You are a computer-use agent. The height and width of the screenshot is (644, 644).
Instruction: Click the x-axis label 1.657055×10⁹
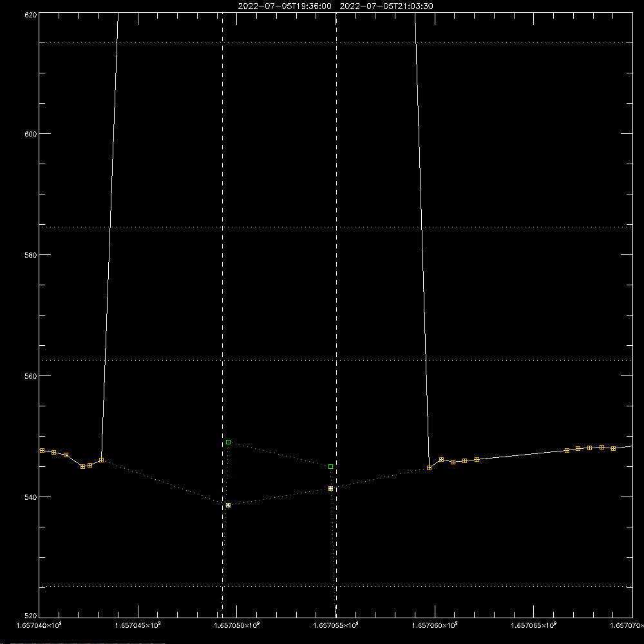(336, 625)
